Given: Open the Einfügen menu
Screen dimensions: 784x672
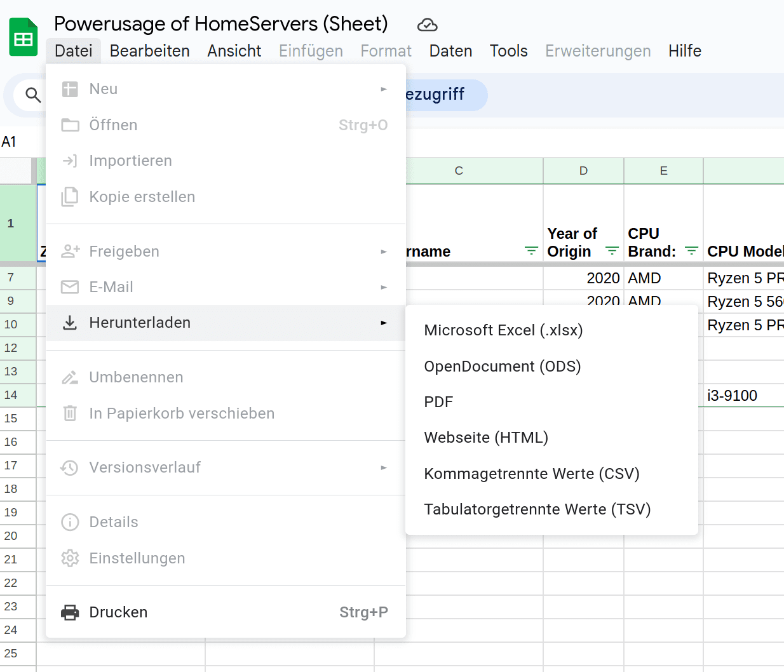Looking at the screenshot, I should coord(311,51).
